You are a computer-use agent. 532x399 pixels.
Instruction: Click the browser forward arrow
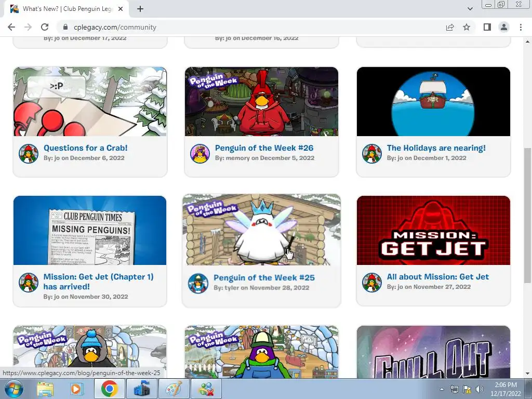(x=28, y=27)
